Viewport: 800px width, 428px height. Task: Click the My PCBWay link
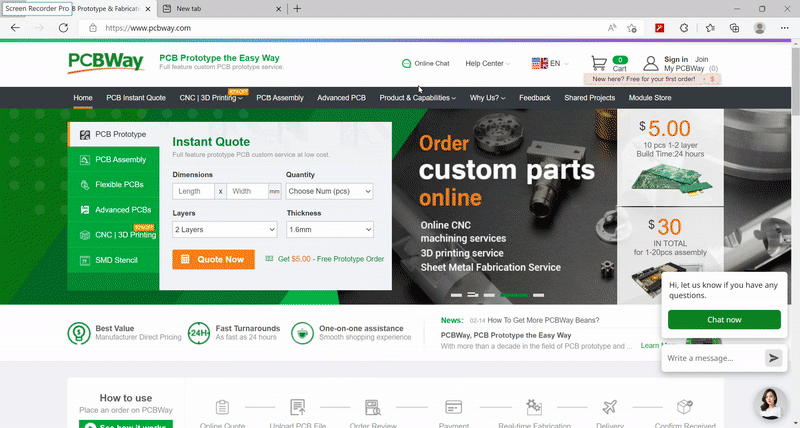684,68
